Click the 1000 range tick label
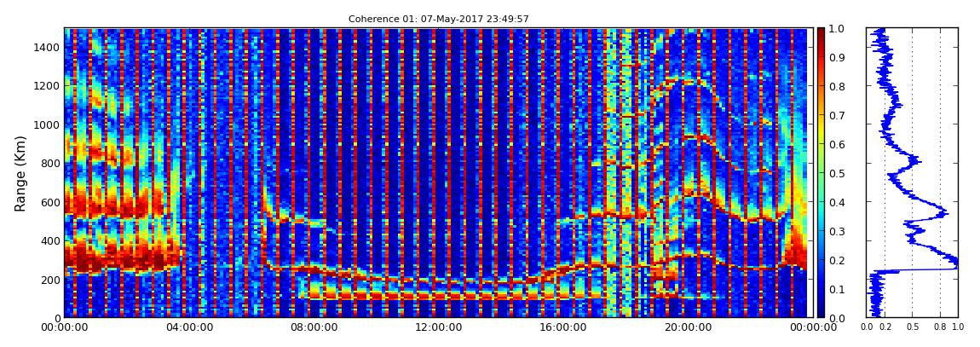 pyautogui.click(x=48, y=124)
